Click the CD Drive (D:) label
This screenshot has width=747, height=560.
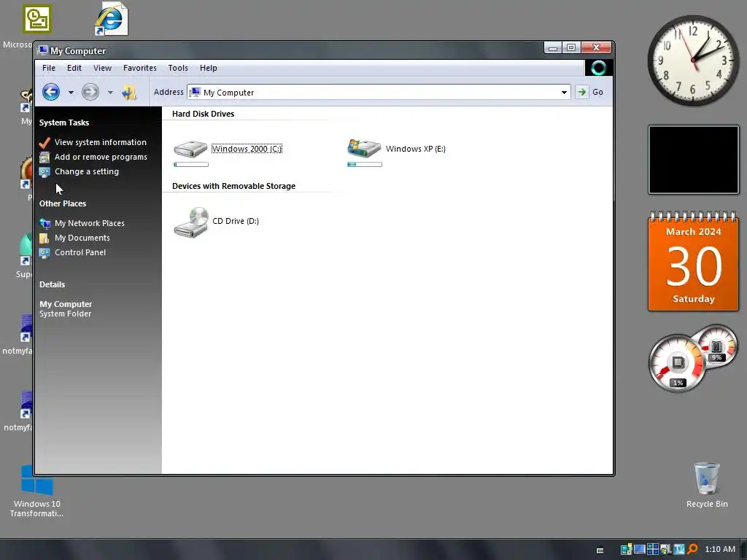[x=236, y=221]
